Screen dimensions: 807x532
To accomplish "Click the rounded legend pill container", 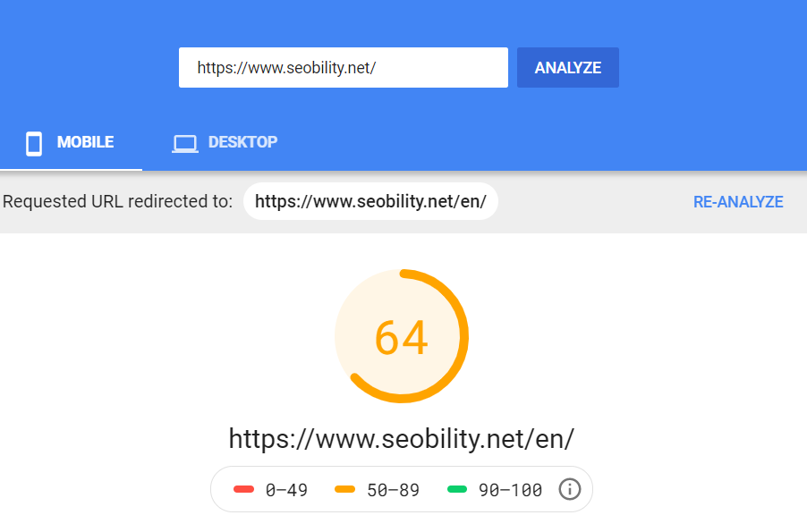I will pyautogui.click(x=402, y=489).
